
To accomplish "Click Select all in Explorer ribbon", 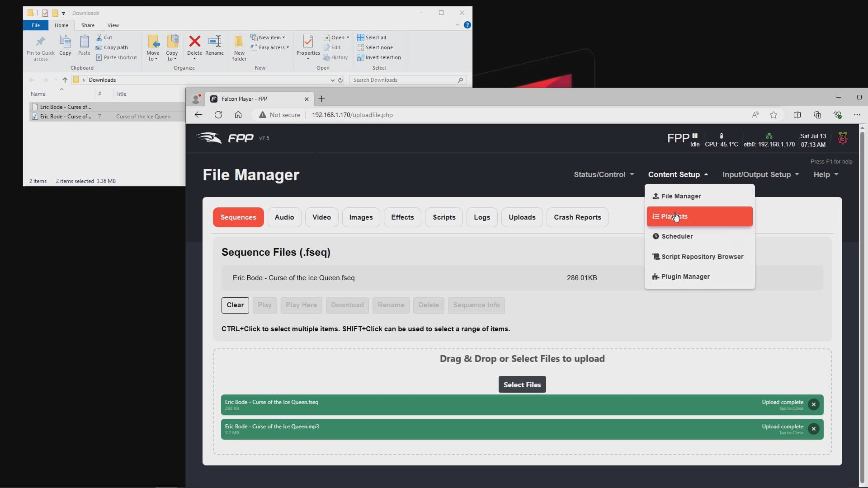I will click(x=372, y=38).
